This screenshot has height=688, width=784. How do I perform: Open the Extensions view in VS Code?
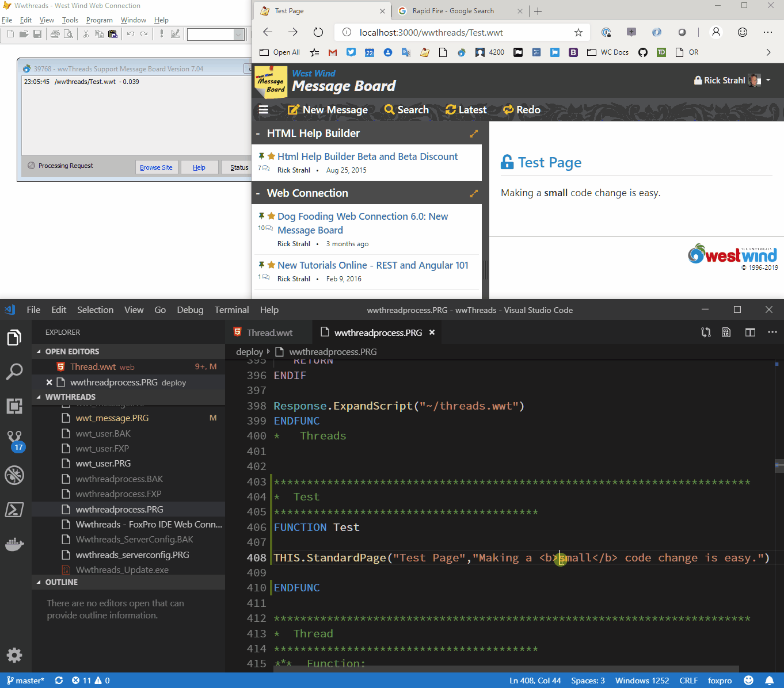(14, 406)
